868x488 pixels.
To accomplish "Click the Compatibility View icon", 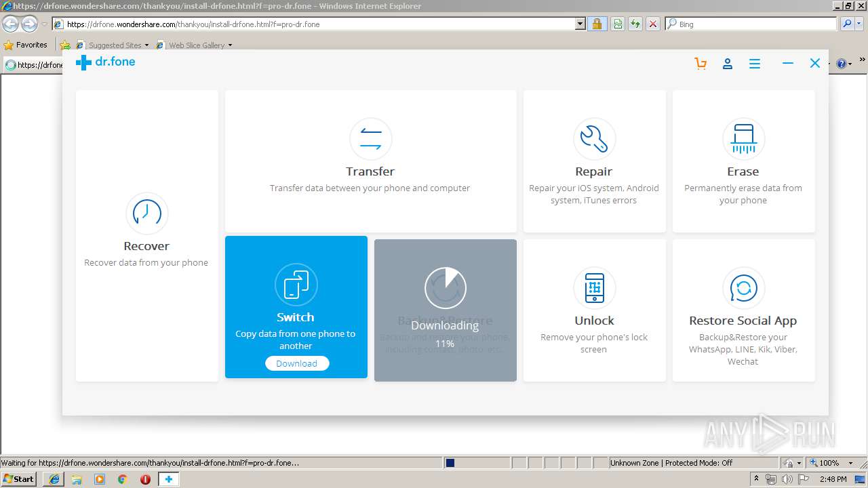I will (x=618, y=24).
